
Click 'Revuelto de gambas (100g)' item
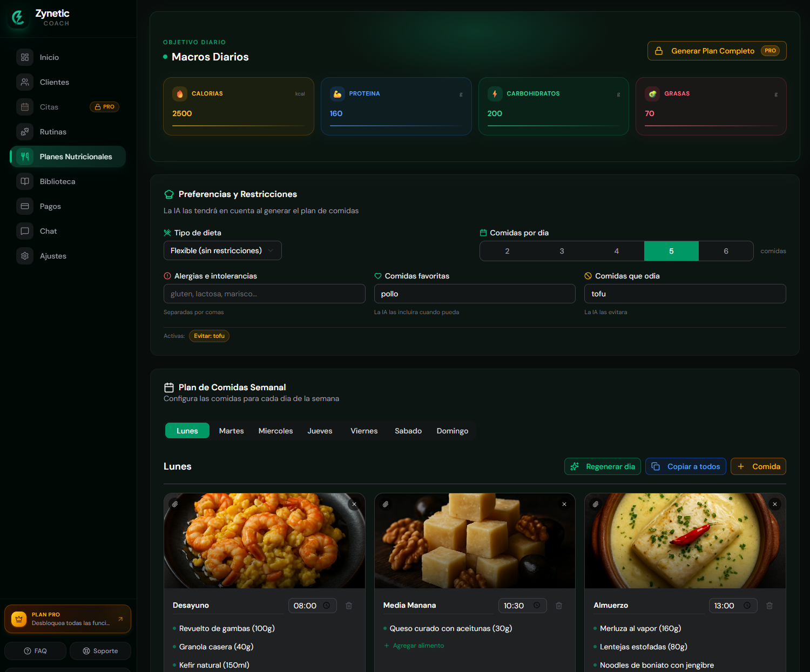227,628
